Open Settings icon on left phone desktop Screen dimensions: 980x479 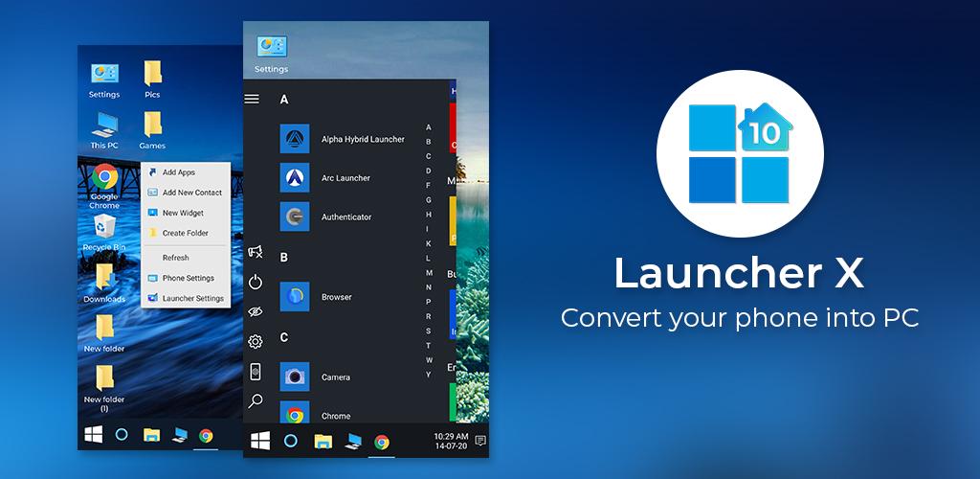(x=104, y=80)
